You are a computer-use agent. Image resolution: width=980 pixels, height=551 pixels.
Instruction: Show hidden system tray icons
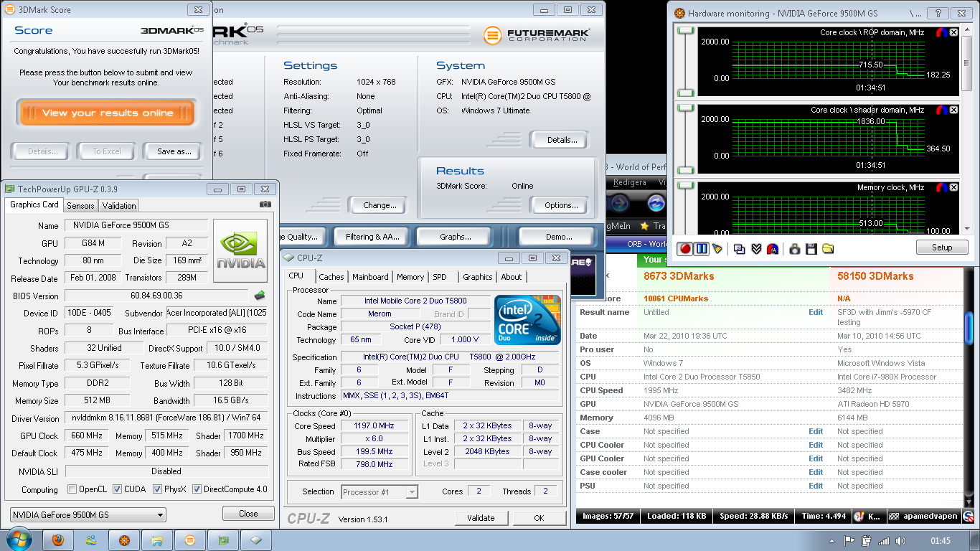pyautogui.click(x=833, y=541)
